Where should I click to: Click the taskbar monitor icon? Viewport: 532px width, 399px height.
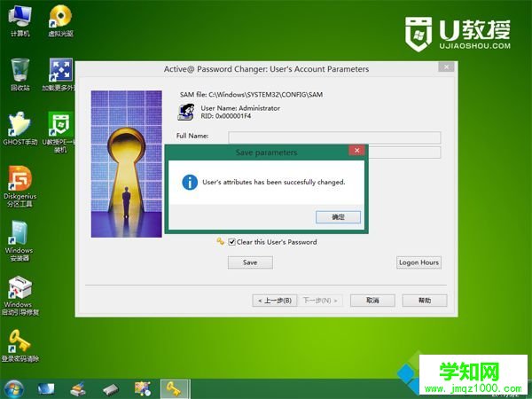click(46, 389)
